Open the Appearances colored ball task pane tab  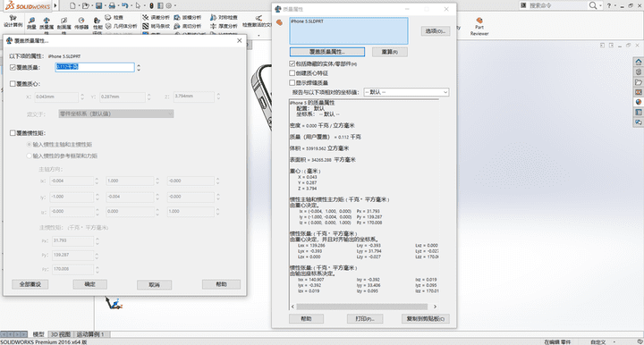point(639,102)
